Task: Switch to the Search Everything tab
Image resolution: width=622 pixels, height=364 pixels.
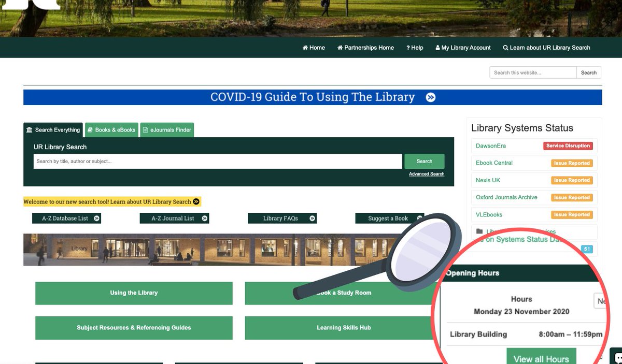Action: pos(53,130)
